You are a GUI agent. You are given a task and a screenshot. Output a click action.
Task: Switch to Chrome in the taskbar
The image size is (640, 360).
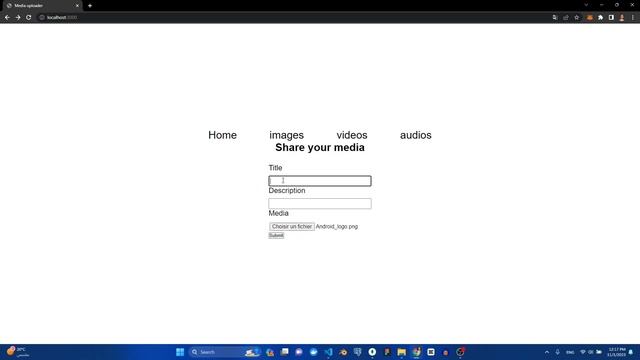[x=416, y=352]
